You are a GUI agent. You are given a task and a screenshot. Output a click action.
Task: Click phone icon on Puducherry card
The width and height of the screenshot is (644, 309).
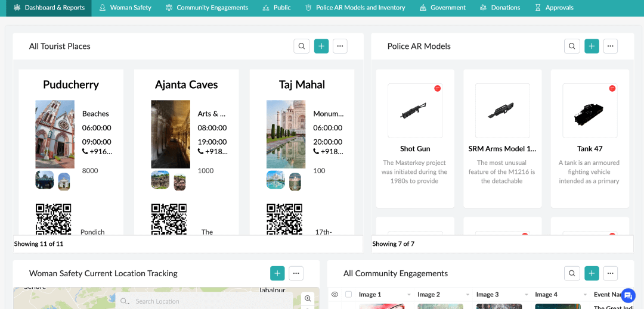(x=85, y=151)
